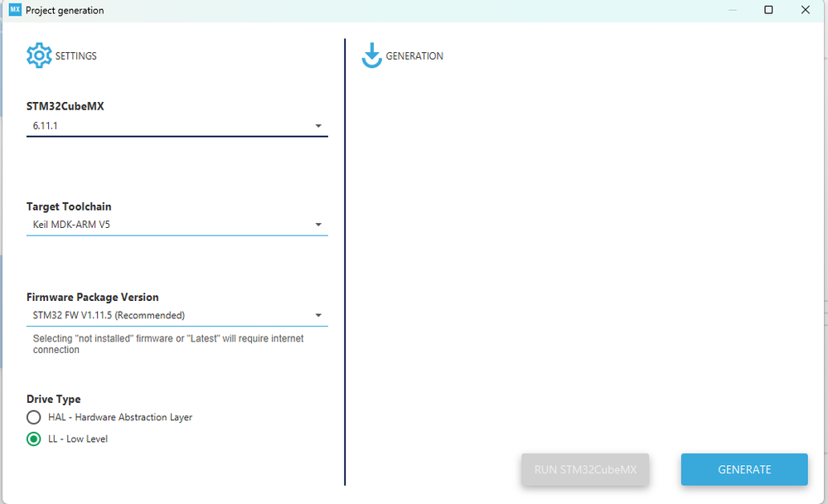Click the Generation download arrow icon

click(x=372, y=56)
